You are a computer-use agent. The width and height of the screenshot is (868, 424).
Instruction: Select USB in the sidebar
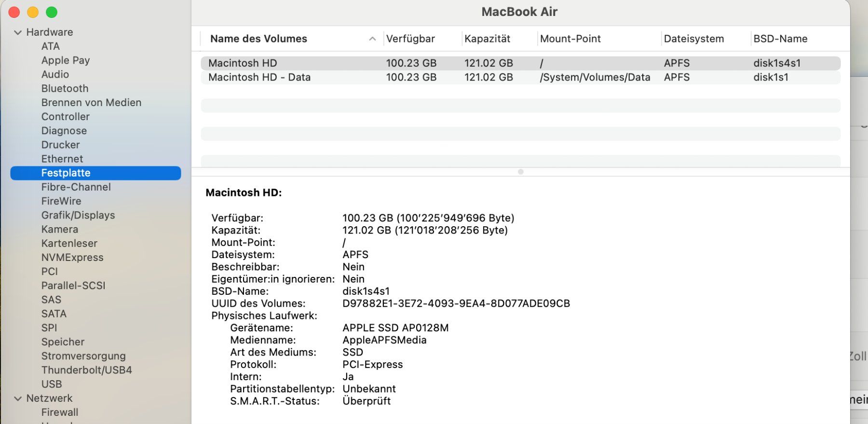point(51,384)
